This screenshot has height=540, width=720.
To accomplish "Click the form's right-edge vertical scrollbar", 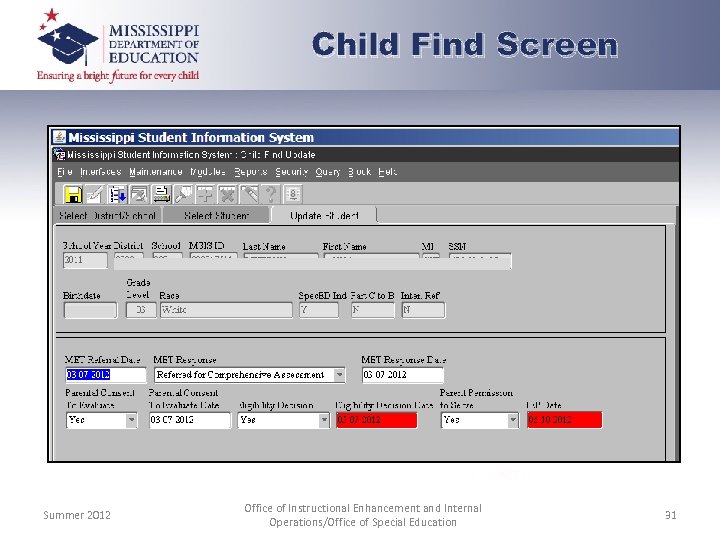I will pyautogui.click(x=673, y=342).
